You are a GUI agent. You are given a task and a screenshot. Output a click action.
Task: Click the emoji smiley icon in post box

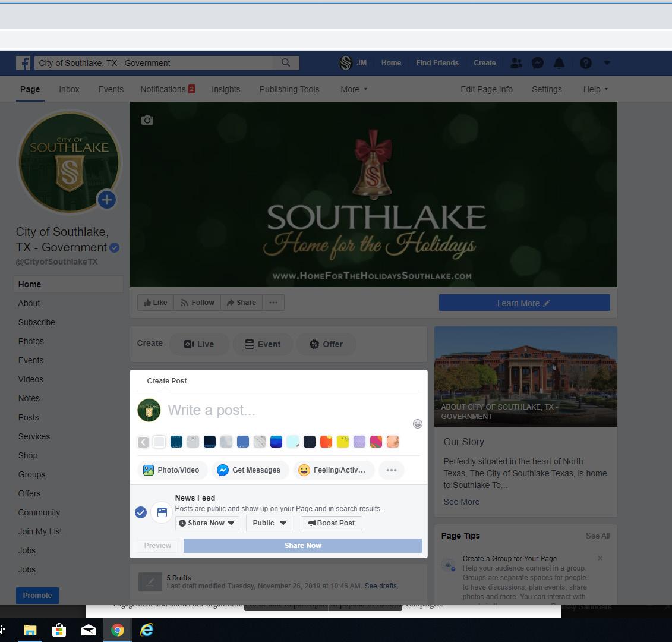pyautogui.click(x=418, y=424)
